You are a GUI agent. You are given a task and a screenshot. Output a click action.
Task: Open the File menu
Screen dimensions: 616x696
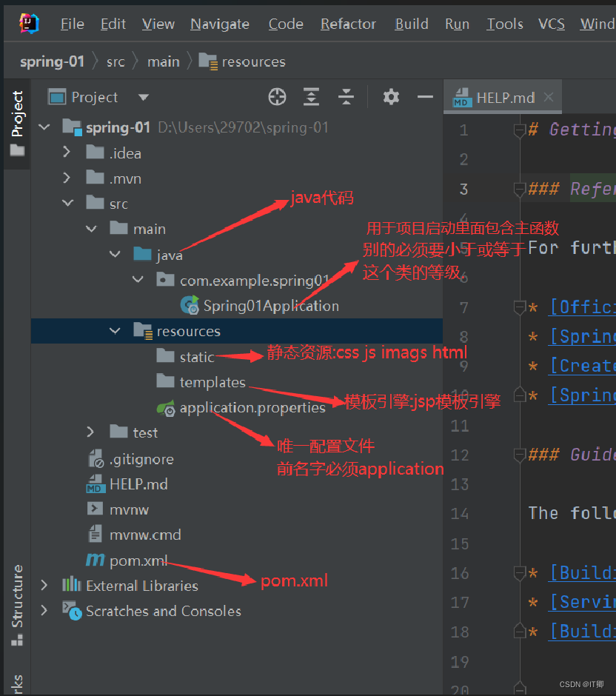click(73, 24)
